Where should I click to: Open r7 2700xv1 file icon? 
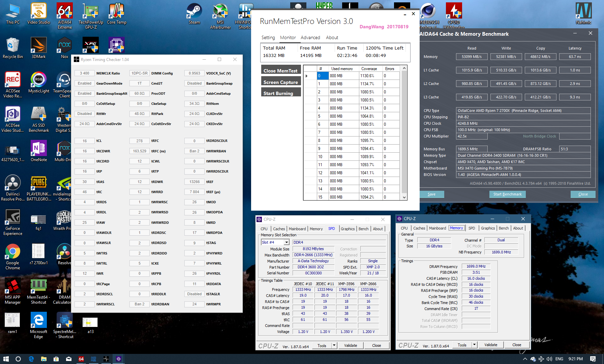tap(38, 254)
